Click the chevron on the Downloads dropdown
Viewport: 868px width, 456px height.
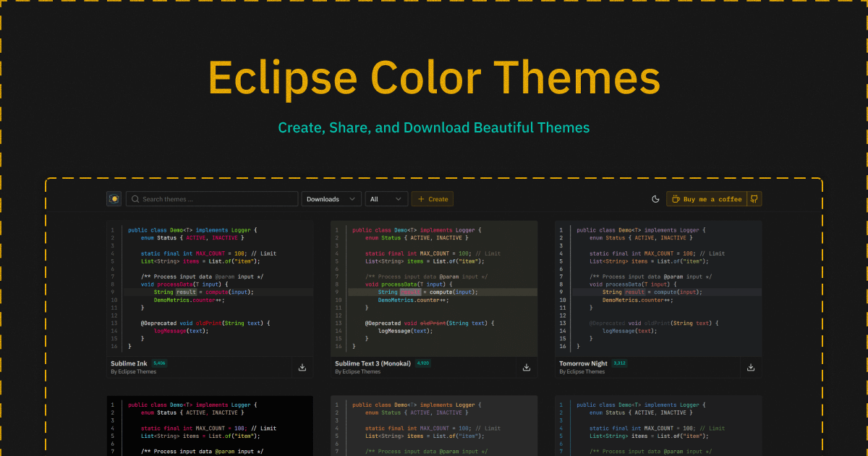[x=353, y=198]
